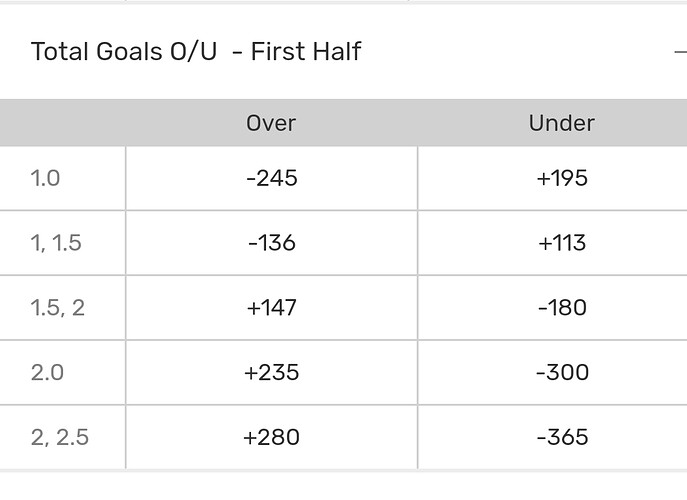Add Over 1.5, 2 at +147
The image size is (687, 500).
click(271, 307)
